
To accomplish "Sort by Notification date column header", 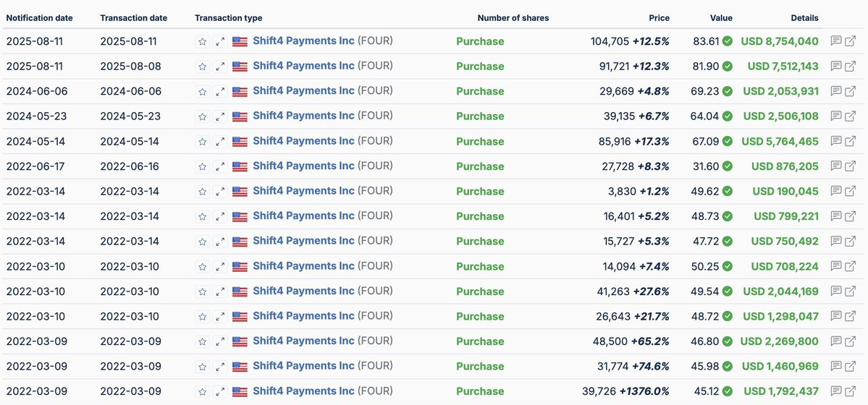I will (x=39, y=18).
